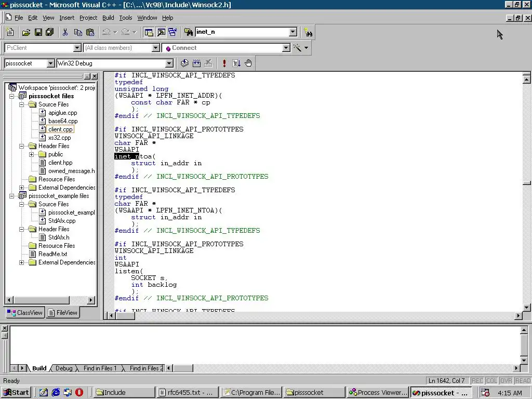Select apiglue.cpp in the file tree
532x399 pixels.
(63, 113)
